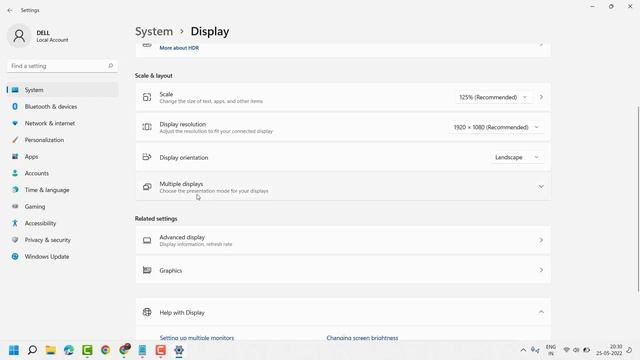Open Personalization settings
Screen dimensions: 640x360
tap(62, 140)
